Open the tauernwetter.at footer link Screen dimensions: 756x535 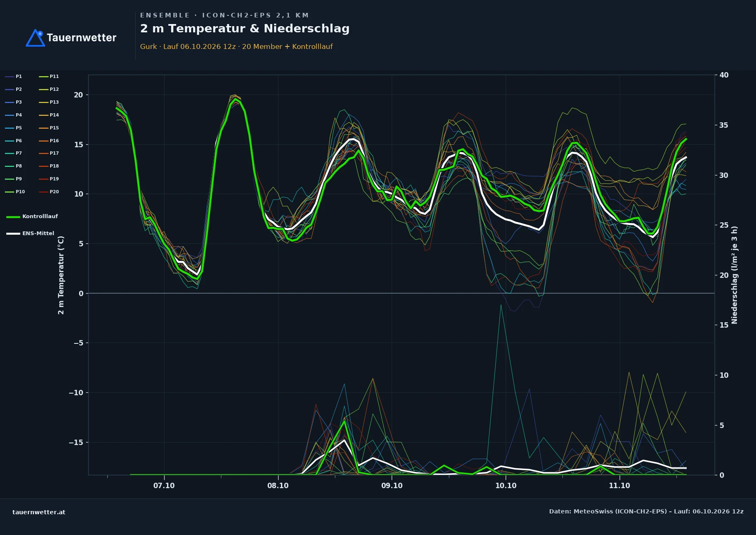point(39,512)
